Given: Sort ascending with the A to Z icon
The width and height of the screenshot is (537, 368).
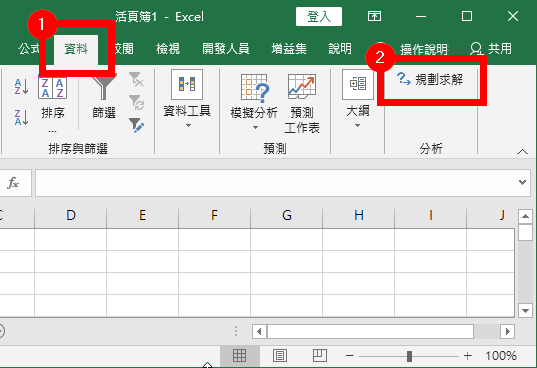Looking at the screenshot, I should 21,86.
